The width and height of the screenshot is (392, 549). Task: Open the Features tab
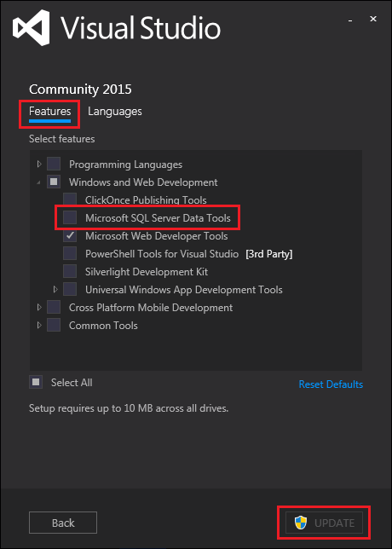click(50, 112)
